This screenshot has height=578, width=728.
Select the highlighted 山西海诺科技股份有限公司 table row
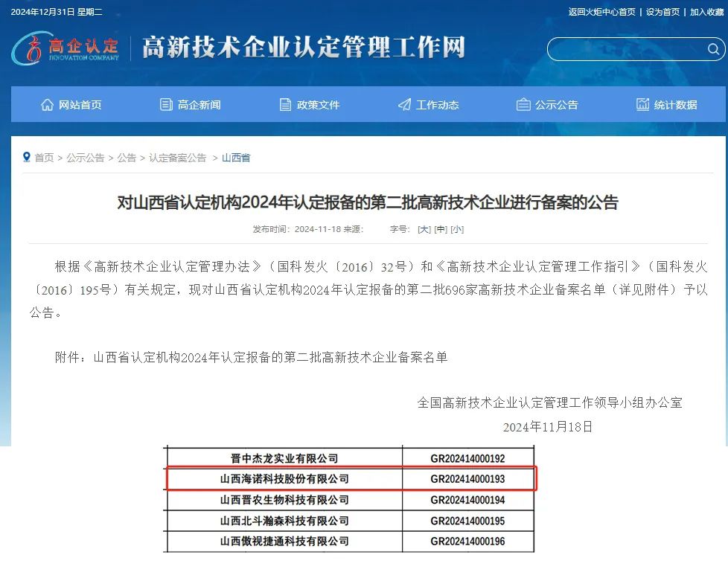click(350, 479)
